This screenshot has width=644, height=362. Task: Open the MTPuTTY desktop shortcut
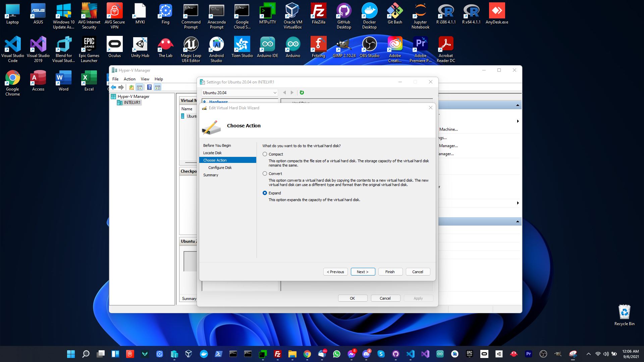click(267, 13)
